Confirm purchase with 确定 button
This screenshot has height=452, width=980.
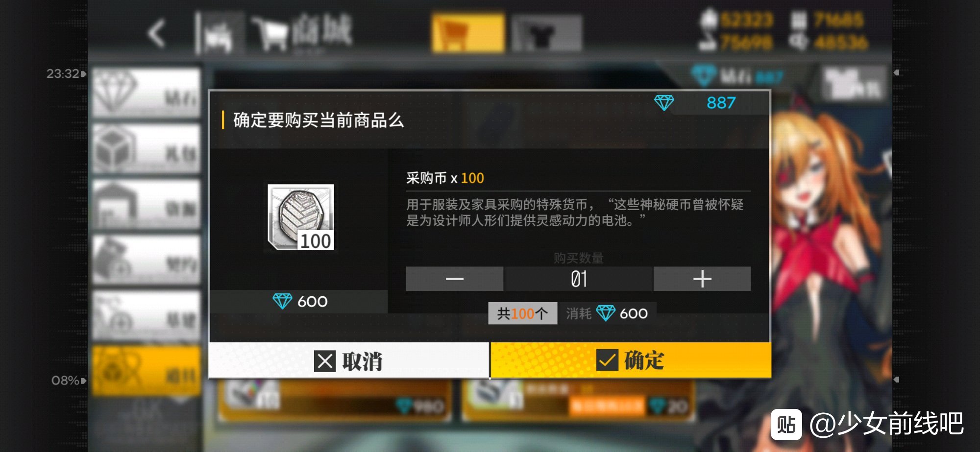click(x=631, y=360)
